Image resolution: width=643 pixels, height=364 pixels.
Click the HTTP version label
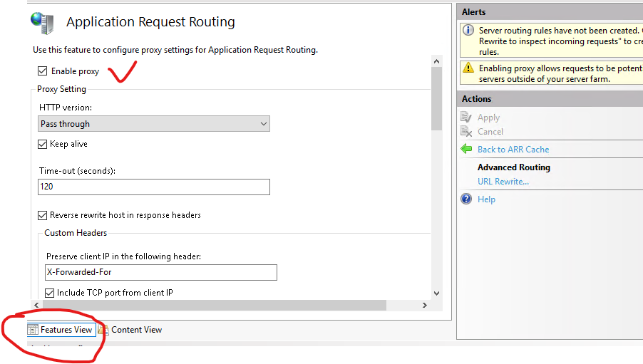[66, 108]
